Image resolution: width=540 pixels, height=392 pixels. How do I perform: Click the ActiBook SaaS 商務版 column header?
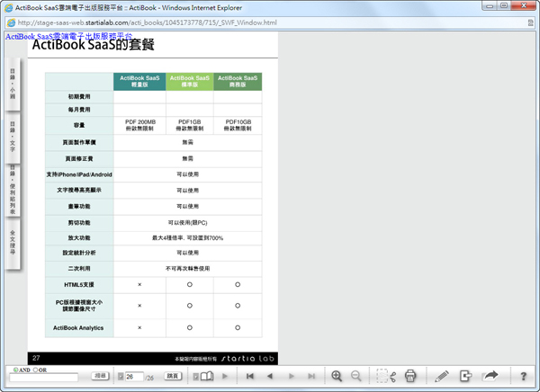[x=238, y=82]
